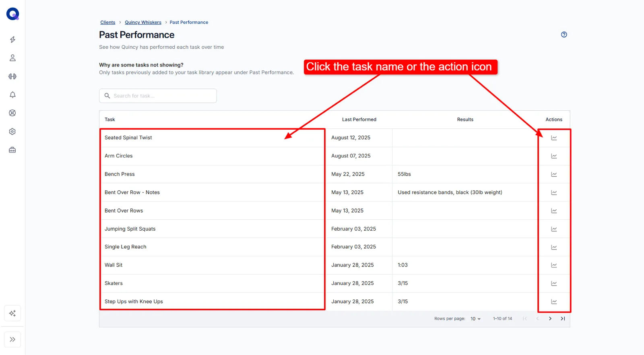This screenshot has width=644, height=355.
Task: Open the Wall Sit task
Action: 114,265
